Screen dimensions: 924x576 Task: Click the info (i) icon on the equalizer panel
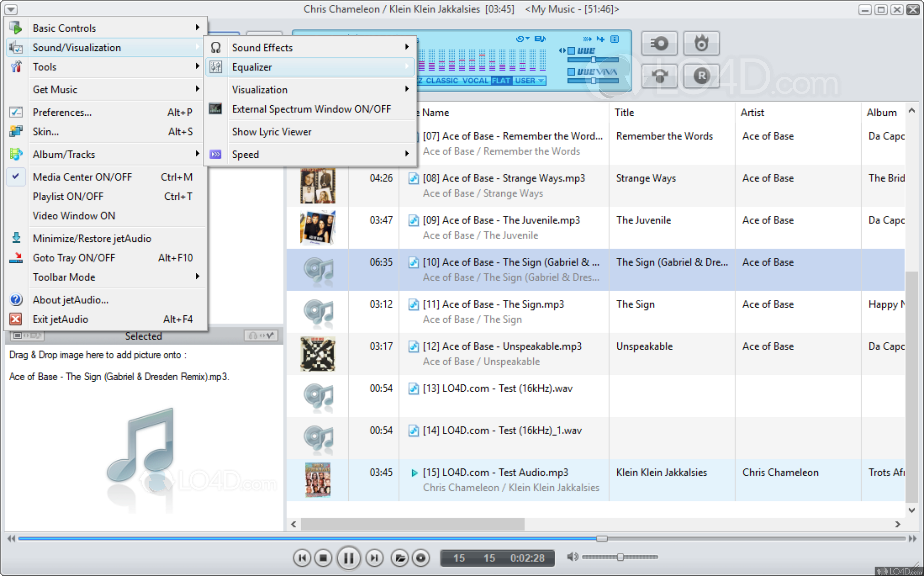click(x=615, y=39)
